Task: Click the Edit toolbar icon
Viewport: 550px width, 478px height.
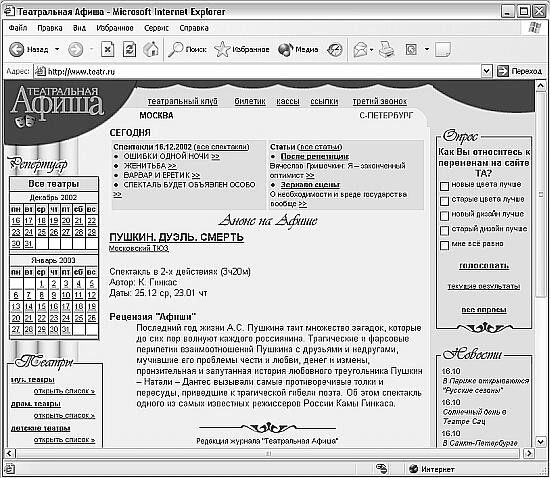Action: pos(411,49)
